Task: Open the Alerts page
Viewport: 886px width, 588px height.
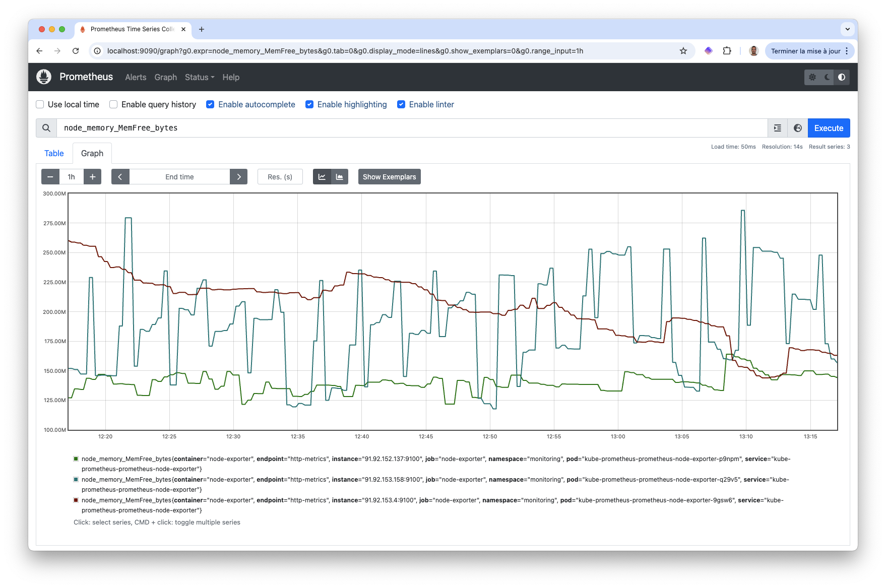Action: 136,77
